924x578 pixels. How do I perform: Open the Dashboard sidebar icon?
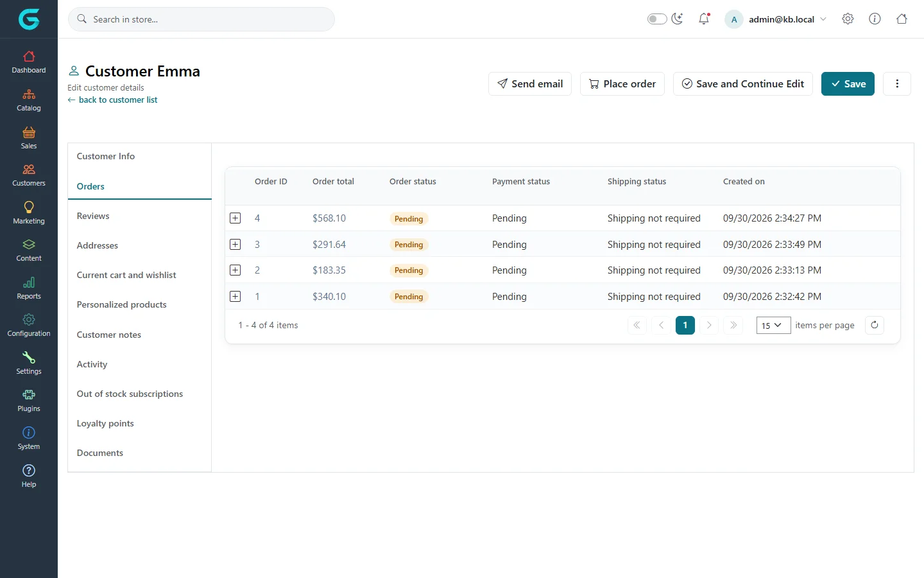[29, 57]
